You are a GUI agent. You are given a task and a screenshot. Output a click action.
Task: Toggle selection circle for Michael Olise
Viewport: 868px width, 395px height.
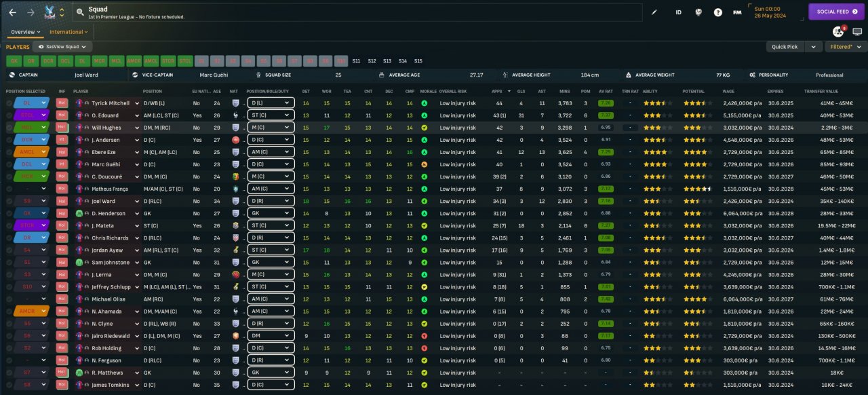[9, 299]
